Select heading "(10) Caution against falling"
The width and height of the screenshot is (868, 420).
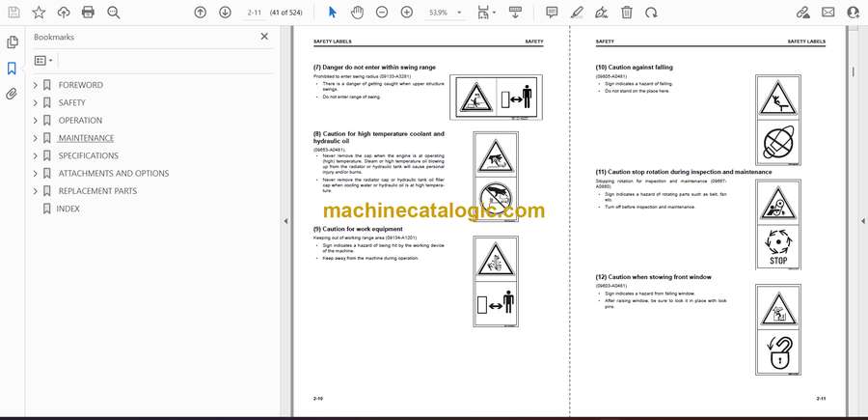635,67
